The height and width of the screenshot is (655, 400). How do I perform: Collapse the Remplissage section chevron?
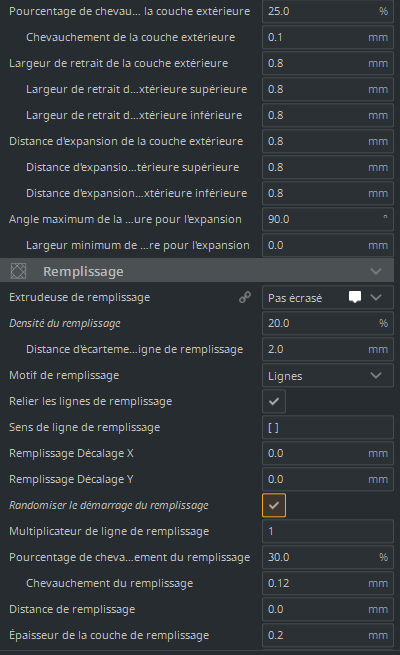(376, 272)
